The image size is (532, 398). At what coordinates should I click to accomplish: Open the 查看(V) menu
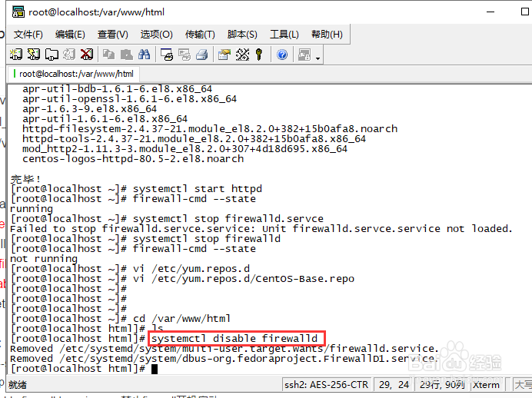pos(113,35)
